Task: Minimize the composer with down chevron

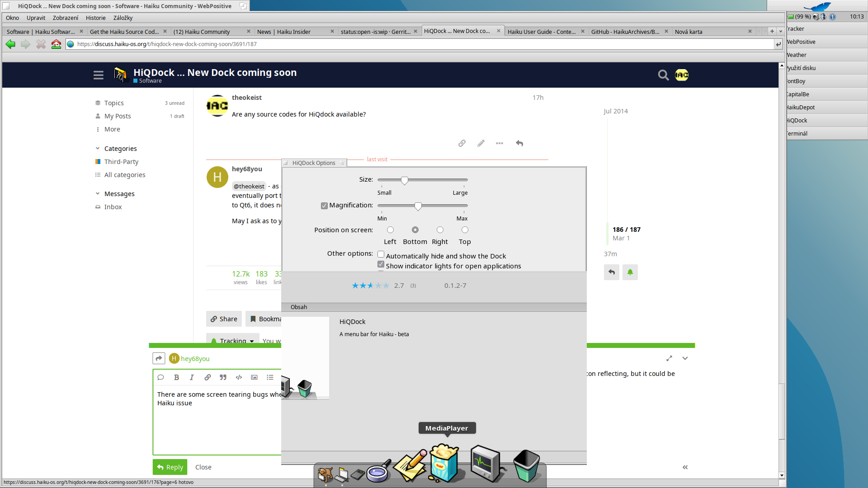Action: point(685,358)
